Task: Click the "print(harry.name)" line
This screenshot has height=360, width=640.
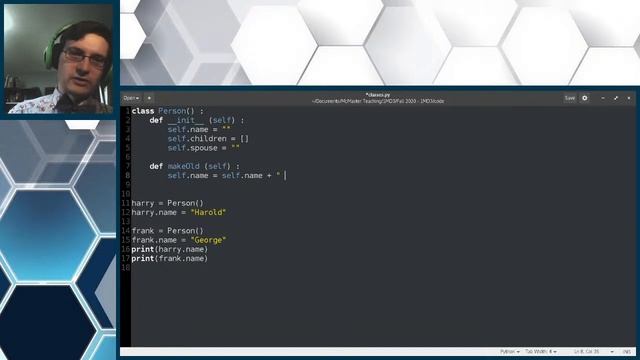Action: 170,249
